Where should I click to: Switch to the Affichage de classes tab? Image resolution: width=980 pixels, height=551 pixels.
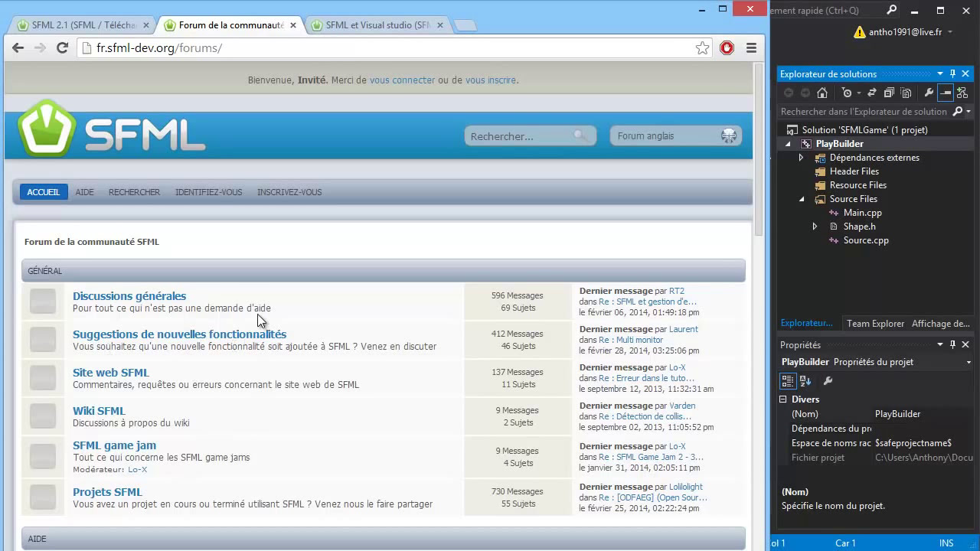[941, 324]
